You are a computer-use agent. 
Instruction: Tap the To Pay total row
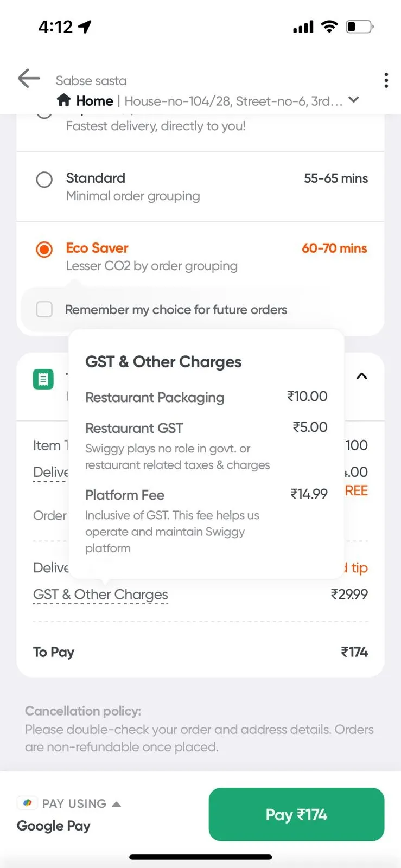point(200,652)
